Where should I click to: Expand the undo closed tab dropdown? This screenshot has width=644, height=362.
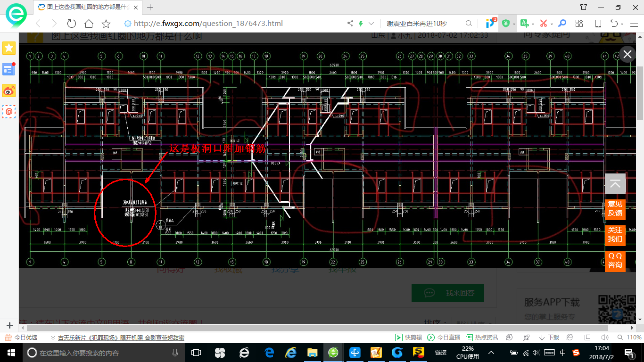(x=622, y=24)
